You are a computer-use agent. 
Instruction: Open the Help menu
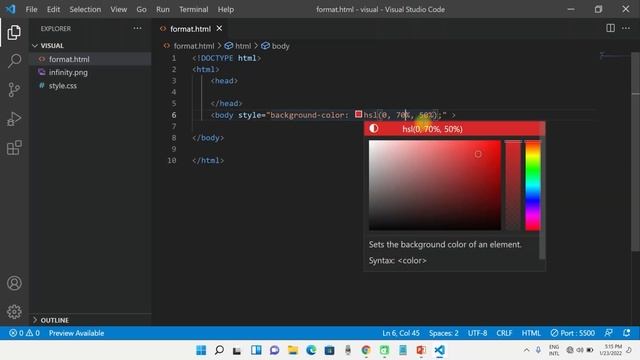pos(226,9)
